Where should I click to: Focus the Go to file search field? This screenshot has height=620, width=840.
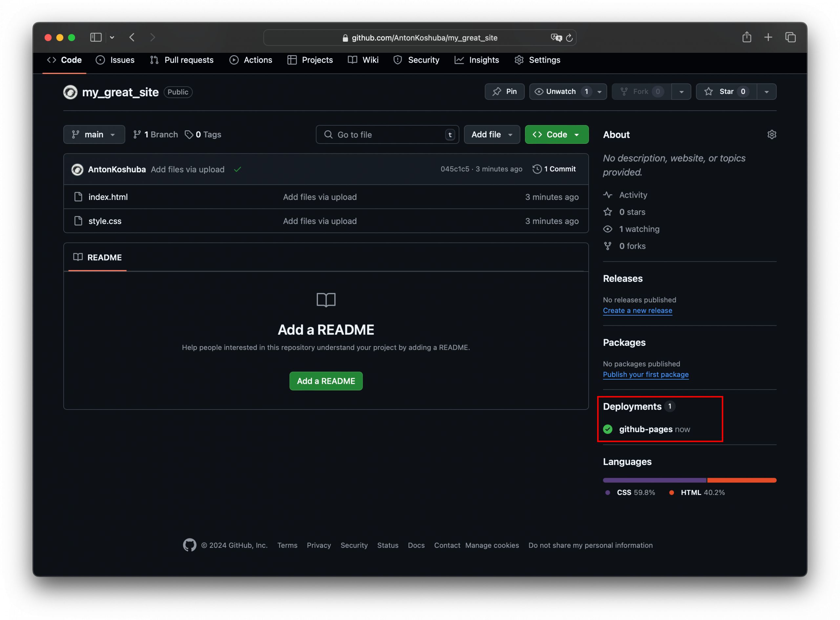(387, 135)
